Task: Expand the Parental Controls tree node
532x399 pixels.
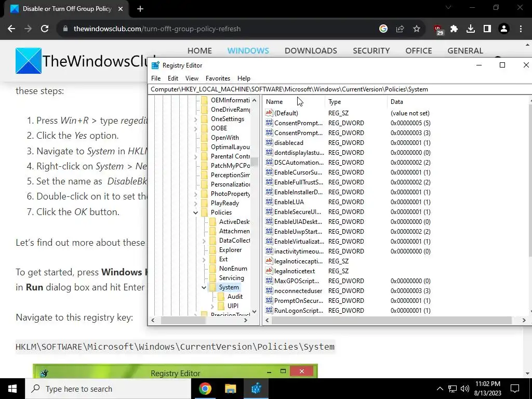Action: 196,156
